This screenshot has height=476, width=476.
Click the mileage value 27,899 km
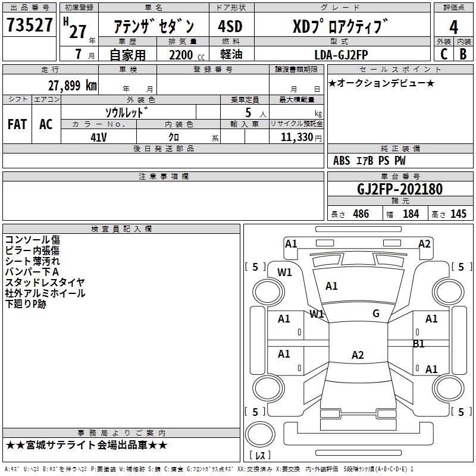[72, 86]
